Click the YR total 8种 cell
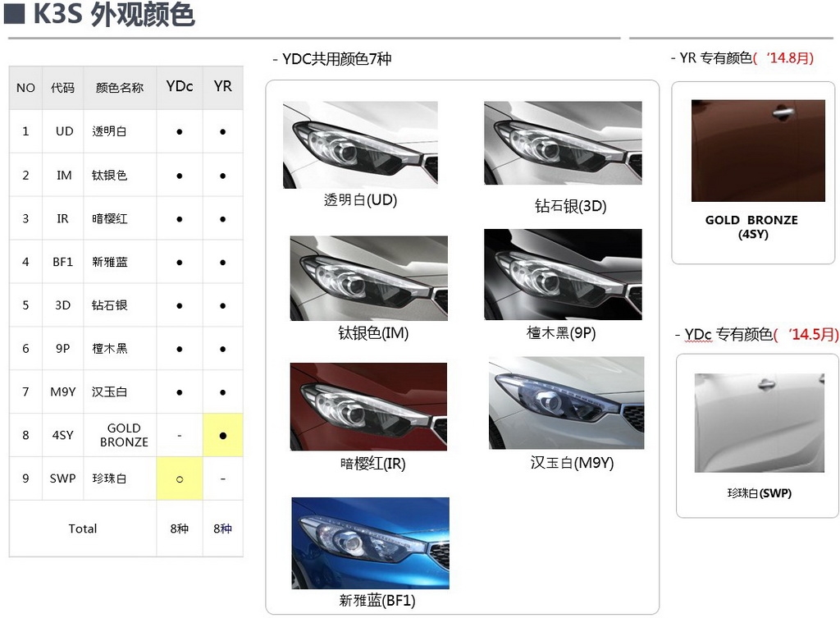840x618 pixels. [x=223, y=529]
